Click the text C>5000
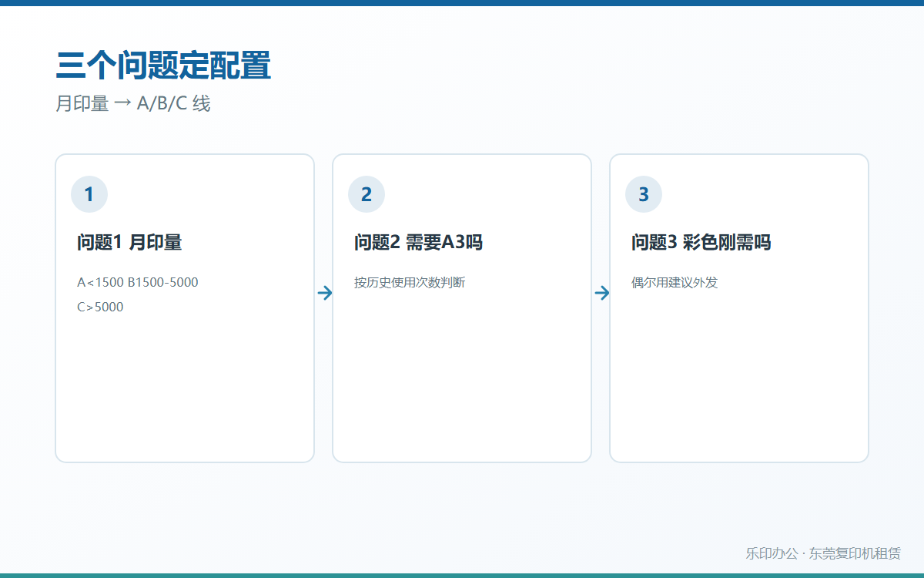Viewport: 924px width, 578px height. tap(100, 307)
